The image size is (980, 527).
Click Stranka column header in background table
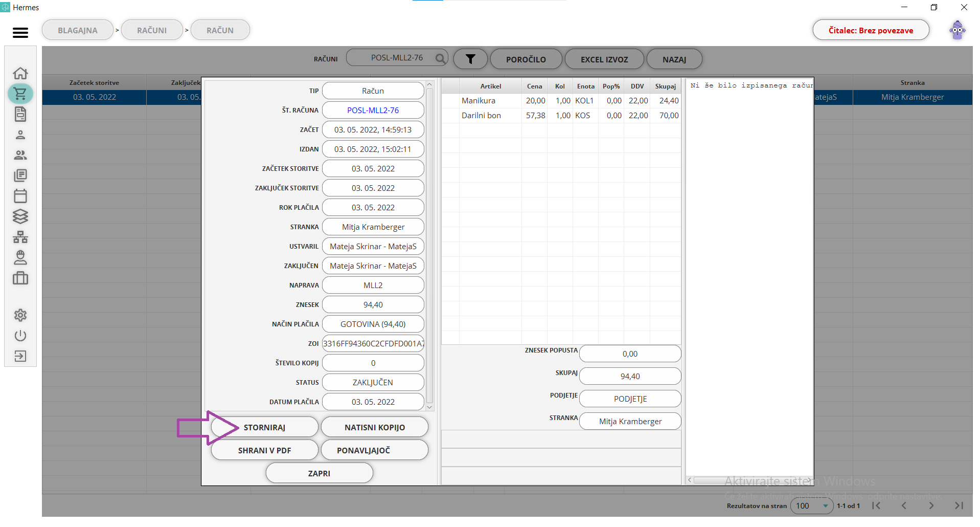pos(913,82)
